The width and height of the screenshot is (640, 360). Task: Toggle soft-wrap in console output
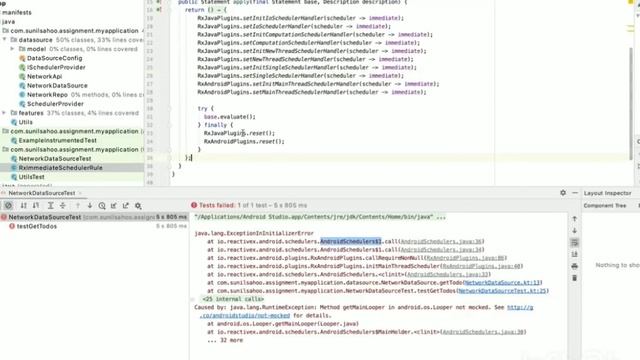574,243
